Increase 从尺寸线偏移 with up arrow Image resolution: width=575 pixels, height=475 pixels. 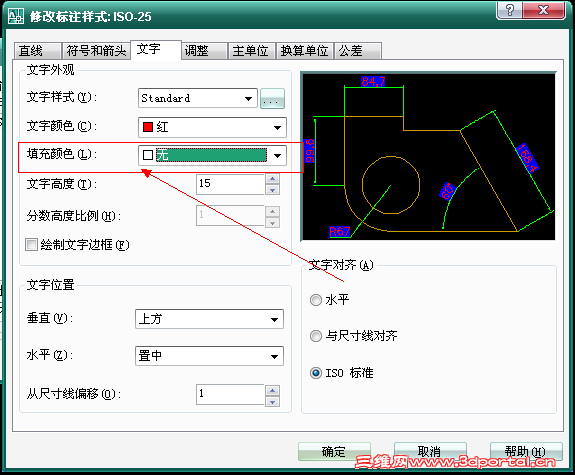pyautogui.click(x=272, y=390)
